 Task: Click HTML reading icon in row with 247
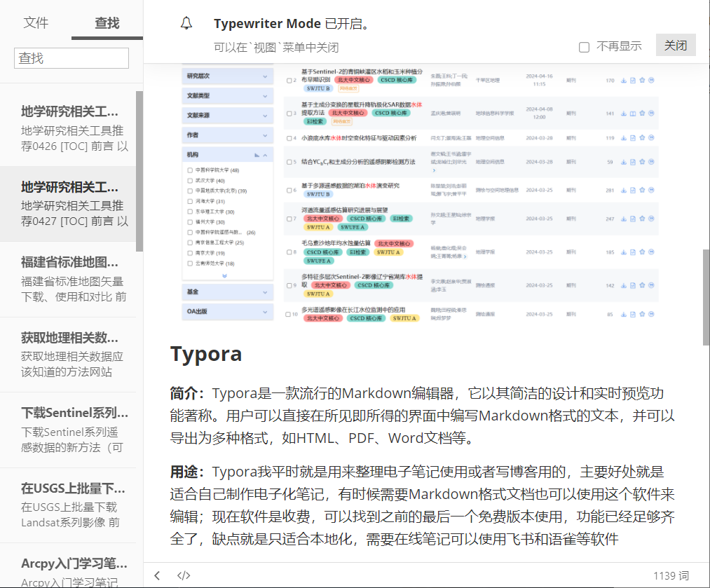click(x=633, y=219)
